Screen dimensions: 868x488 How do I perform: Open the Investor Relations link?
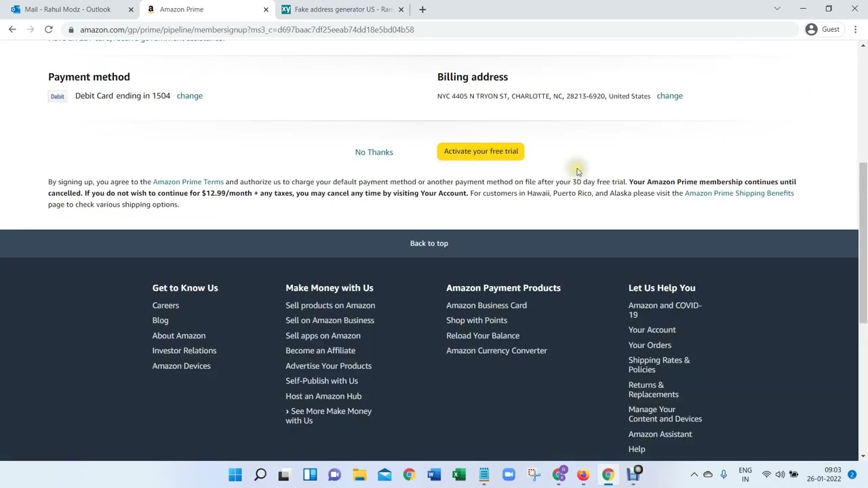click(x=184, y=350)
